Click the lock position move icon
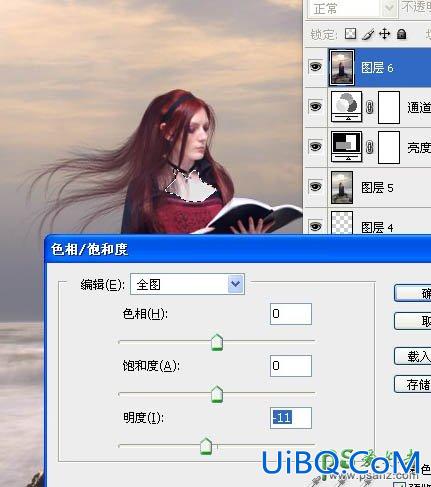 coord(384,34)
